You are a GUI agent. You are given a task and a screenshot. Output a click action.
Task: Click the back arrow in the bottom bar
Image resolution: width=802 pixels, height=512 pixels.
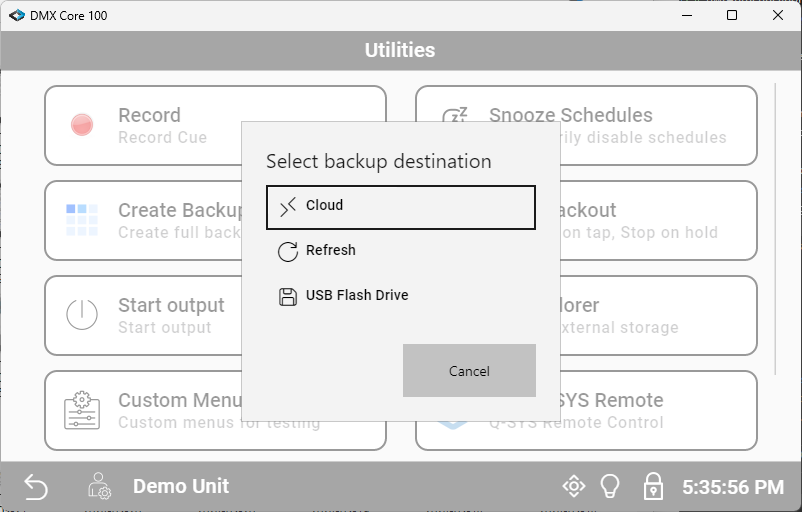[x=36, y=487]
